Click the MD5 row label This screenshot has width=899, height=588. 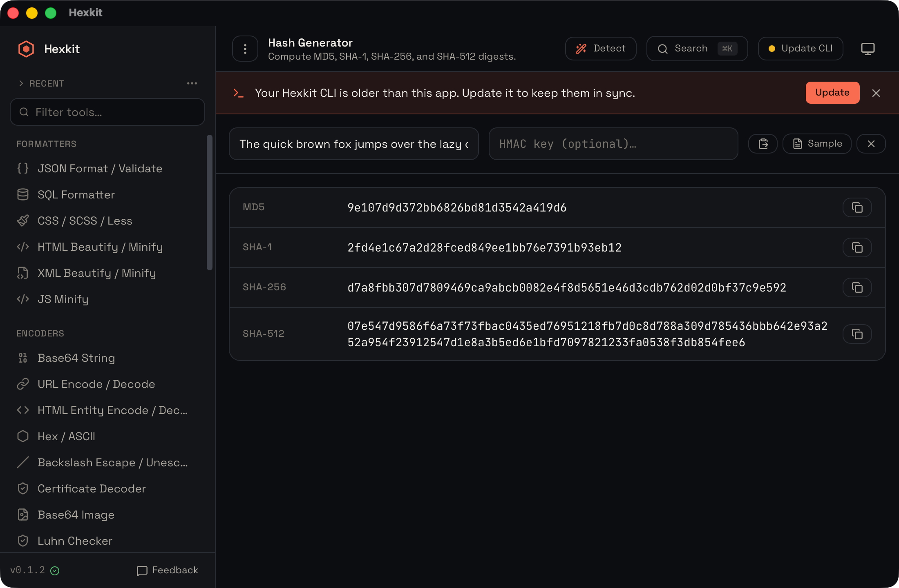(253, 207)
